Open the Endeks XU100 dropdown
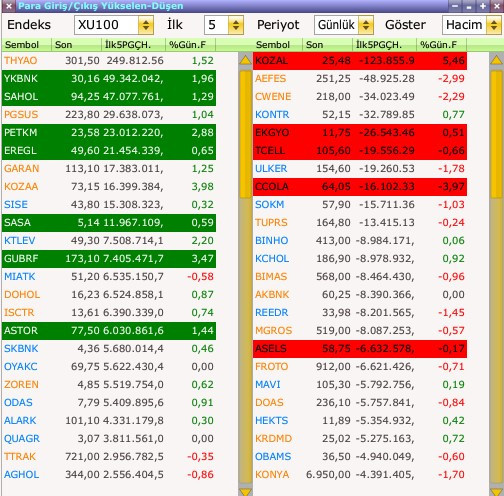Screen dimensions: 504x496 pyautogui.click(x=146, y=25)
